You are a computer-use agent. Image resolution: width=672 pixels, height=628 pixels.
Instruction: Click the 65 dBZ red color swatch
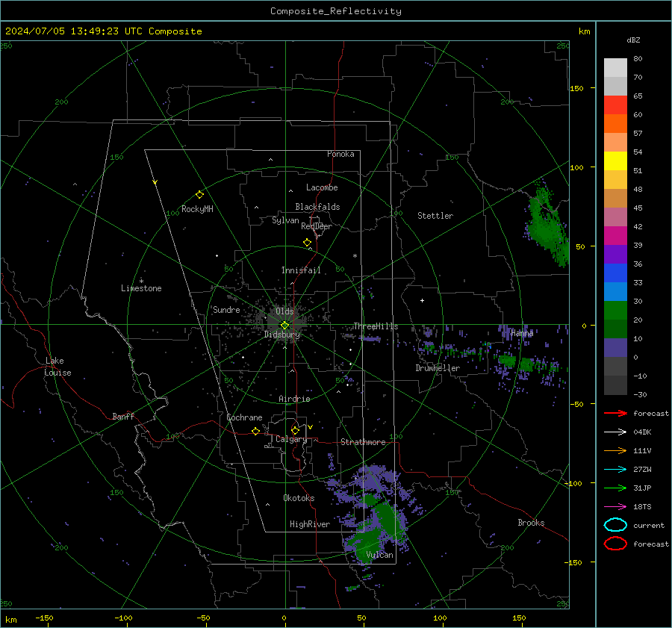tap(615, 105)
